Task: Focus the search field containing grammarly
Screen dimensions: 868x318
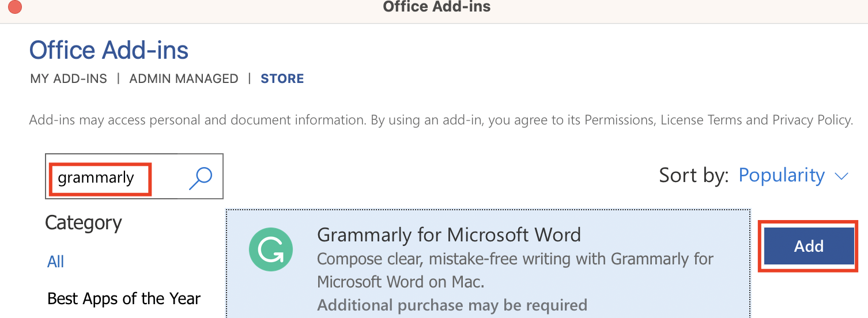Action: coord(134,176)
